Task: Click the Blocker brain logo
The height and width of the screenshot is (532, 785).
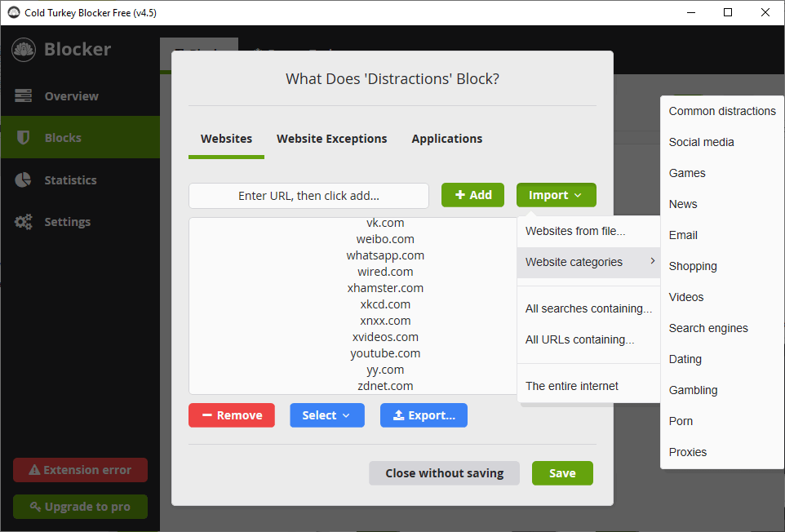Action: coord(23,49)
